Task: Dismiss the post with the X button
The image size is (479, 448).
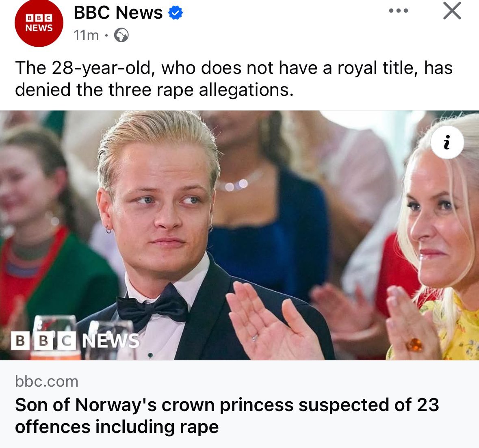Action: [x=452, y=11]
